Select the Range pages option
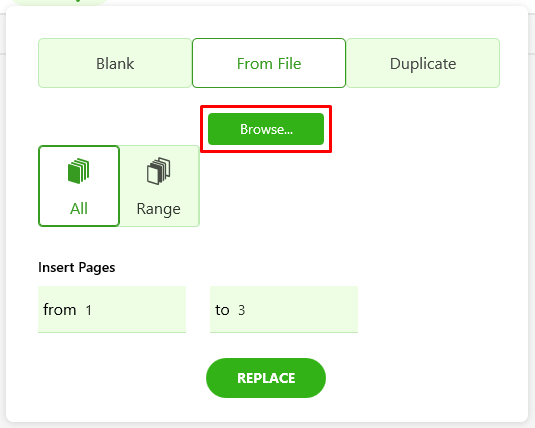The height and width of the screenshot is (428, 535). coord(159,186)
